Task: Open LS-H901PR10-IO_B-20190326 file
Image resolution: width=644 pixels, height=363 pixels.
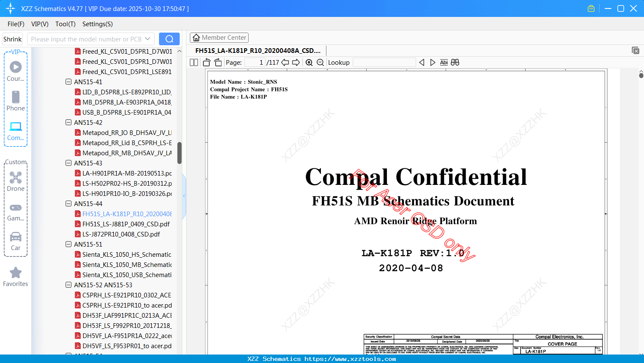Action: coord(123,193)
